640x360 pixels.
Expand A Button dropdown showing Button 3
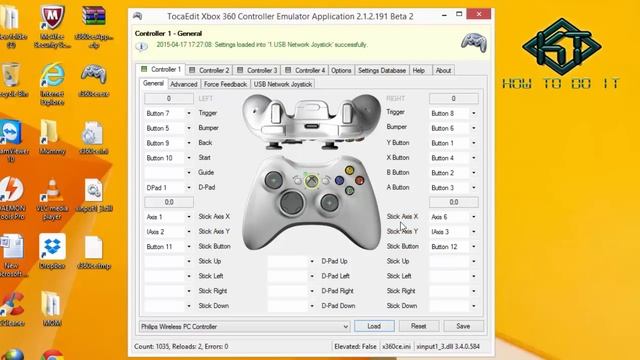473,188
